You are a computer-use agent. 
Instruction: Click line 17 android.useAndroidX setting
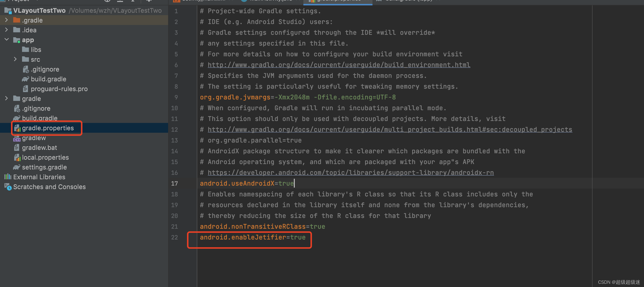point(246,183)
